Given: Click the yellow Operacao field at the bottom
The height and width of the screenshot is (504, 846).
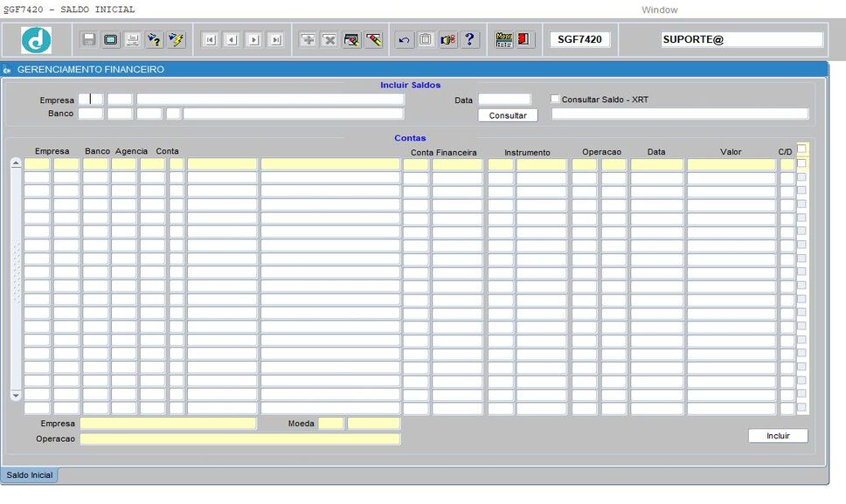Looking at the screenshot, I should [x=240, y=438].
